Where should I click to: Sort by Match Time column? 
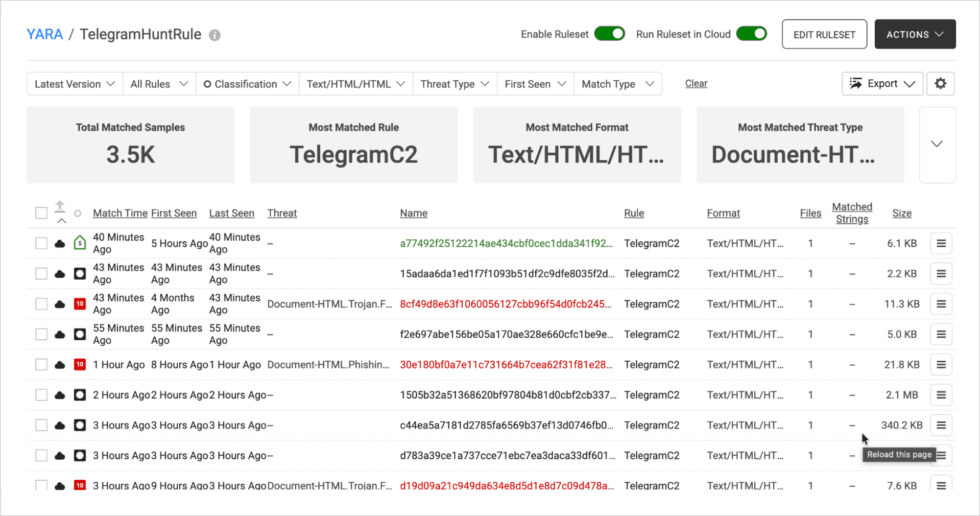pyautogui.click(x=120, y=213)
